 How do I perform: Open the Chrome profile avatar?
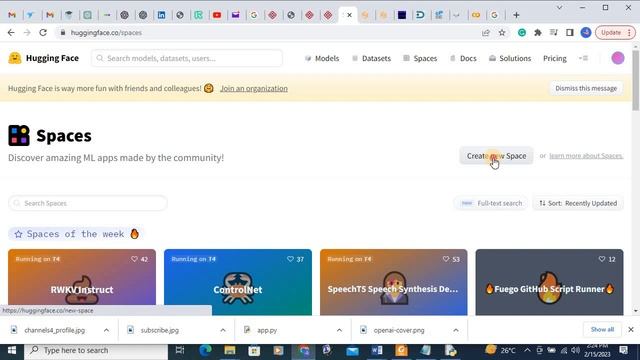pyautogui.click(x=586, y=33)
